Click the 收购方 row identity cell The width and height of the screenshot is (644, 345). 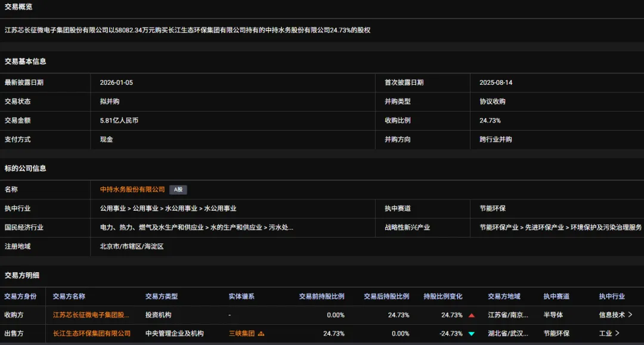[x=14, y=315]
